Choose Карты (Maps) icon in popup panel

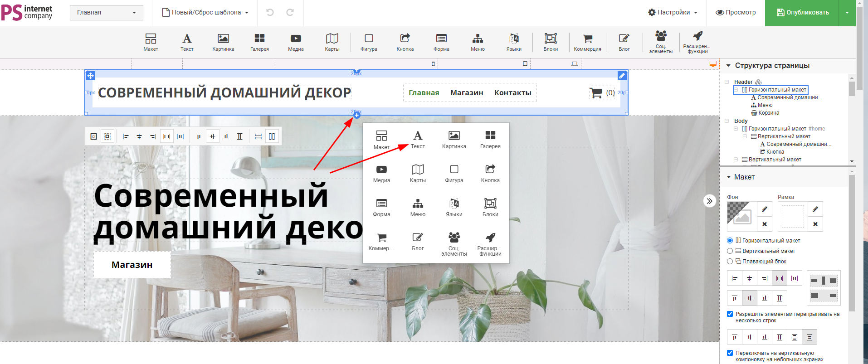(x=418, y=173)
